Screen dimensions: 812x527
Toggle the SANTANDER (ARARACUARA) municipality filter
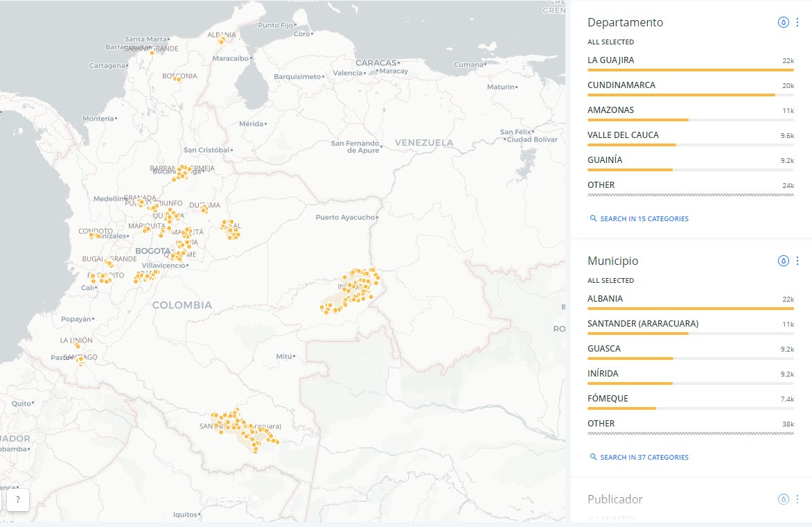click(642, 323)
